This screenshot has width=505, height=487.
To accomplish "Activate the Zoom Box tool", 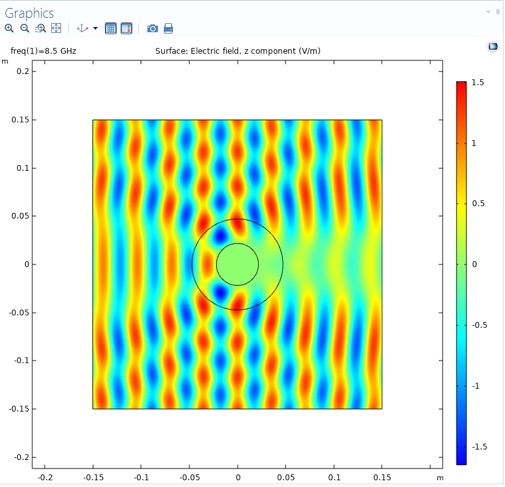I will pos(40,28).
